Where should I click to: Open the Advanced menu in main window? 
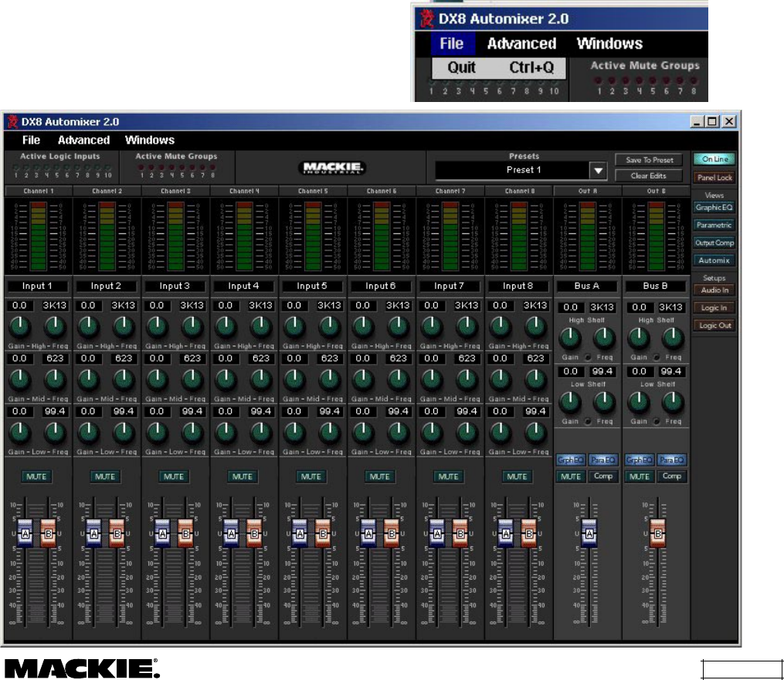click(x=83, y=140)
